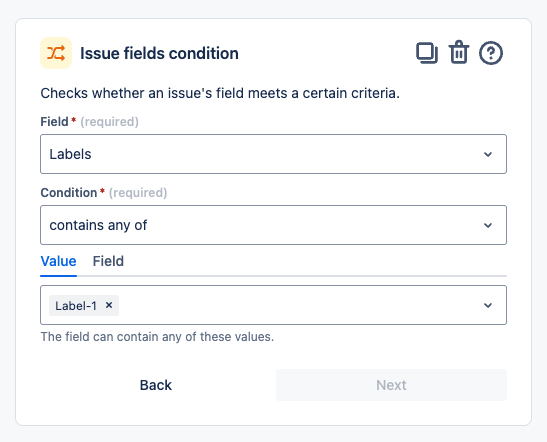Switch to the Field tab
Screen dimensions: 547x442
[x=108, y=261]
